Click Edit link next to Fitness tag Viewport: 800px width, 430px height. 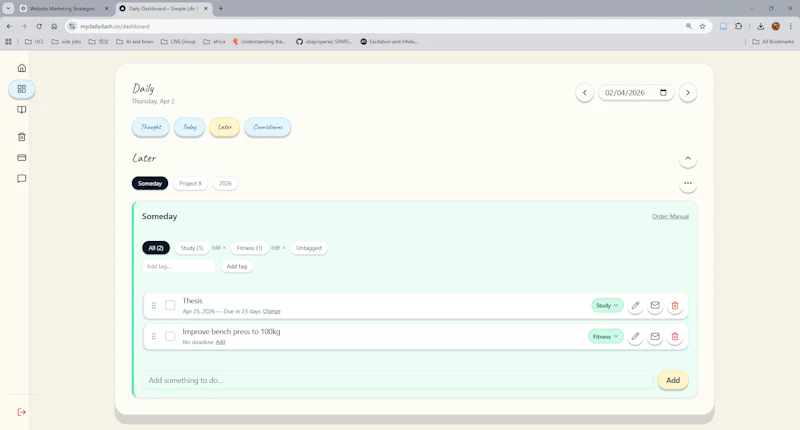click(275, 248)
